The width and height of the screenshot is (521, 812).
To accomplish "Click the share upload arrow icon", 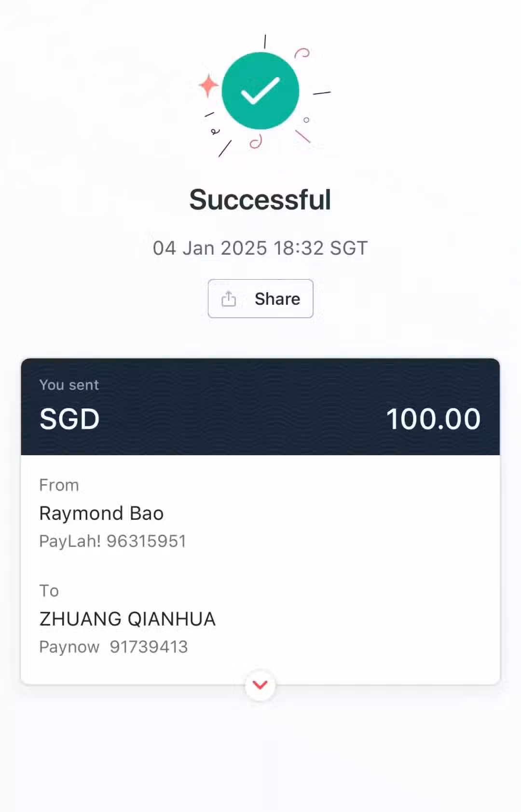I will (229, 299).
